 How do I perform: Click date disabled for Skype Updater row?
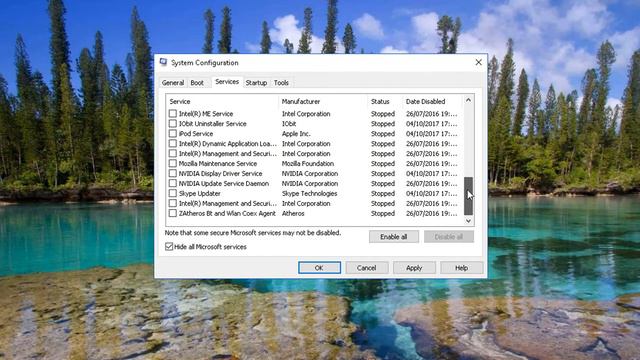[x=431, y=193]
